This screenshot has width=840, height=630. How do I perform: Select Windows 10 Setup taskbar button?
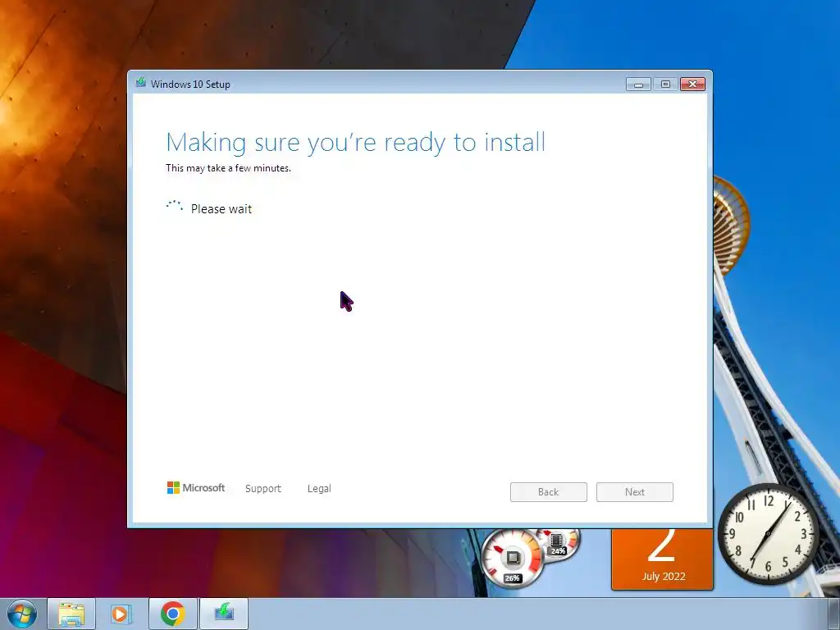point(224,614)
